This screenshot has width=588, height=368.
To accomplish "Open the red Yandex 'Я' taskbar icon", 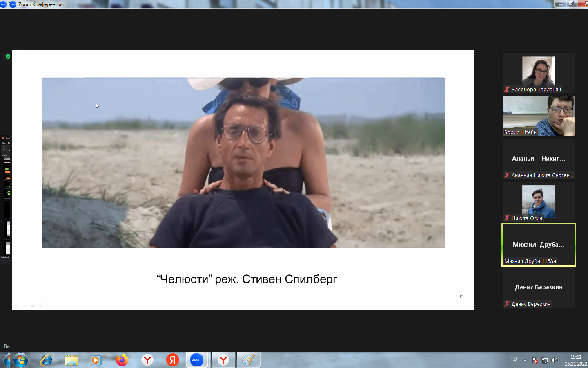I will (172, 360).
